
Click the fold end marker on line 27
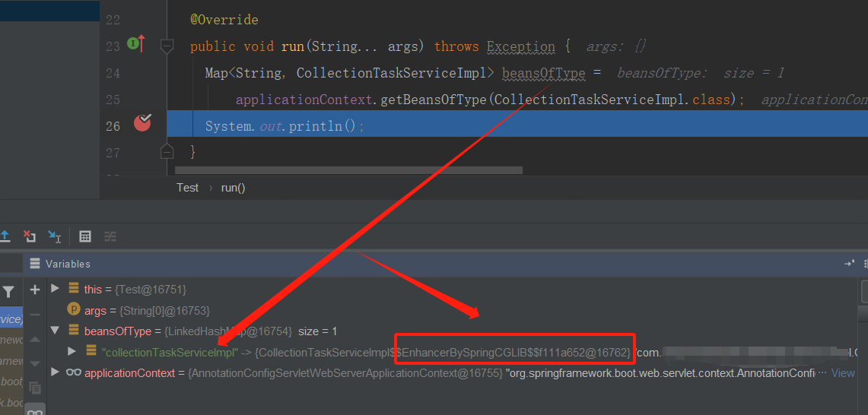[167, 151]
